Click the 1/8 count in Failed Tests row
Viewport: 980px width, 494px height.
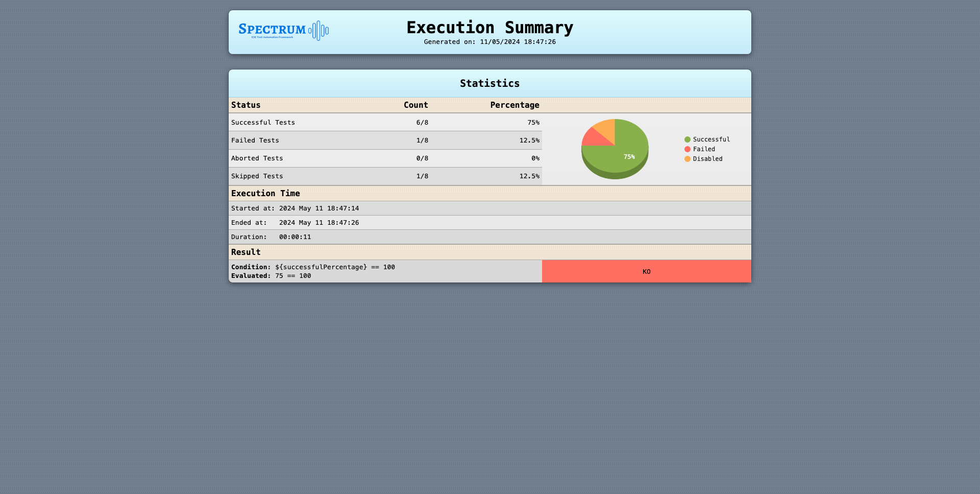pyautogui.click(x=422, y=140)
